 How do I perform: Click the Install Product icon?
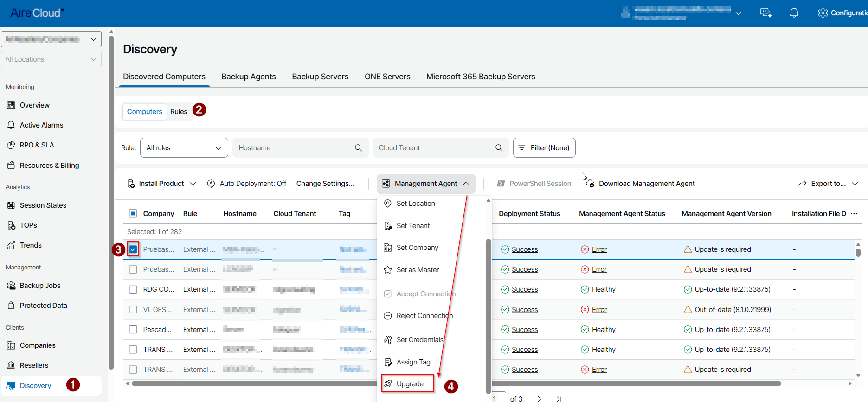click(x=131, y=184)
